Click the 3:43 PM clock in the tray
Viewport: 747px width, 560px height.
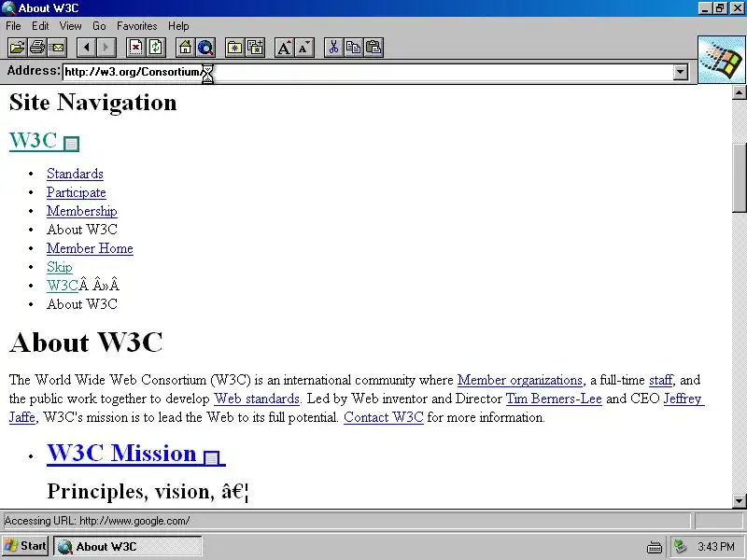coord(716,547)
